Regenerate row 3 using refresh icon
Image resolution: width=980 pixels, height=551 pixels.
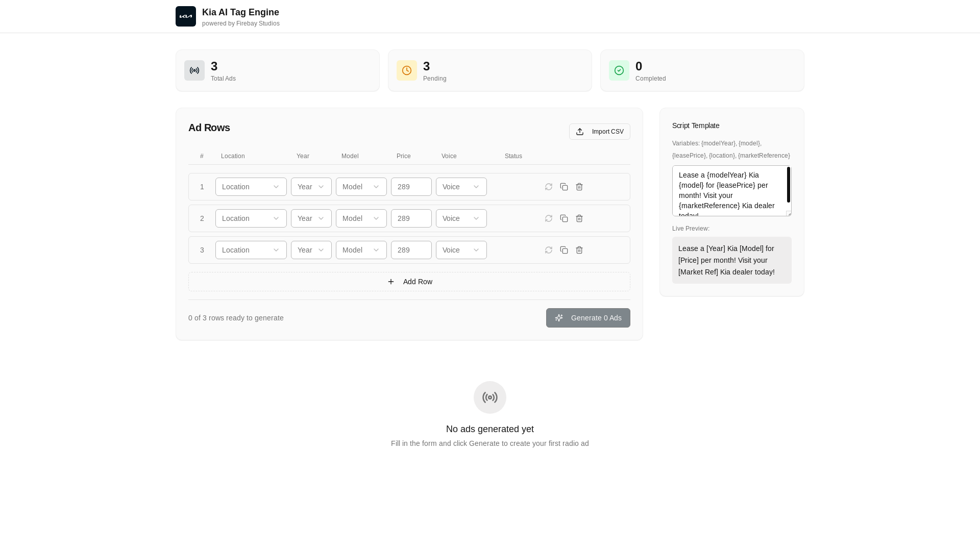tap(549, 250)
